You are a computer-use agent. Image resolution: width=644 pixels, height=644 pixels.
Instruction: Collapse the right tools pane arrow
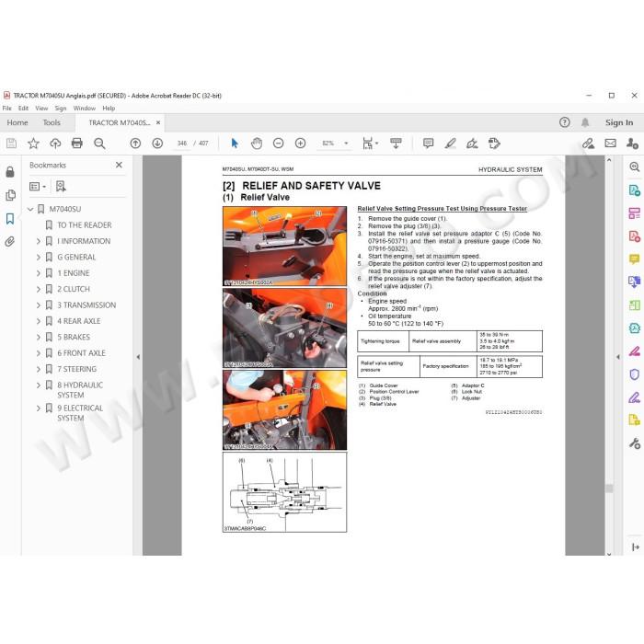click(x=617, y=357)
